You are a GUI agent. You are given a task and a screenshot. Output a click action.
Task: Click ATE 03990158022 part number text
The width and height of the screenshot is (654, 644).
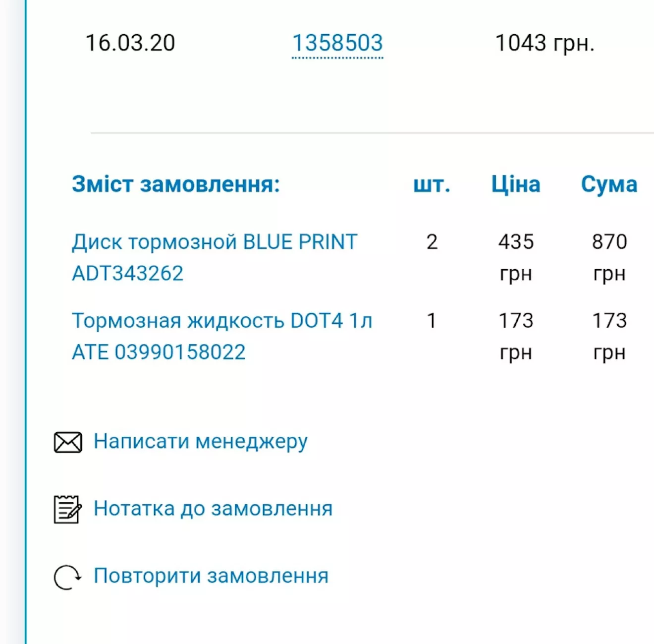pyautogui.click(x=159, y=352)
